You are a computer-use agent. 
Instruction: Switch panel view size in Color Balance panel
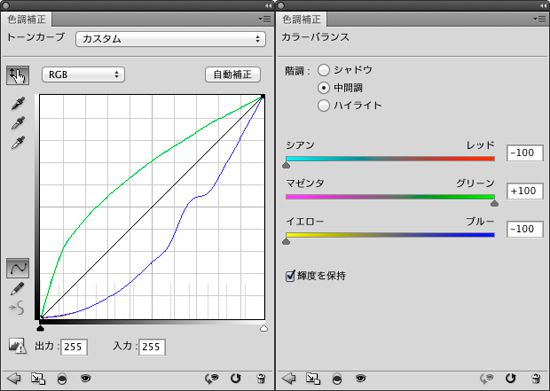point(313,378)
